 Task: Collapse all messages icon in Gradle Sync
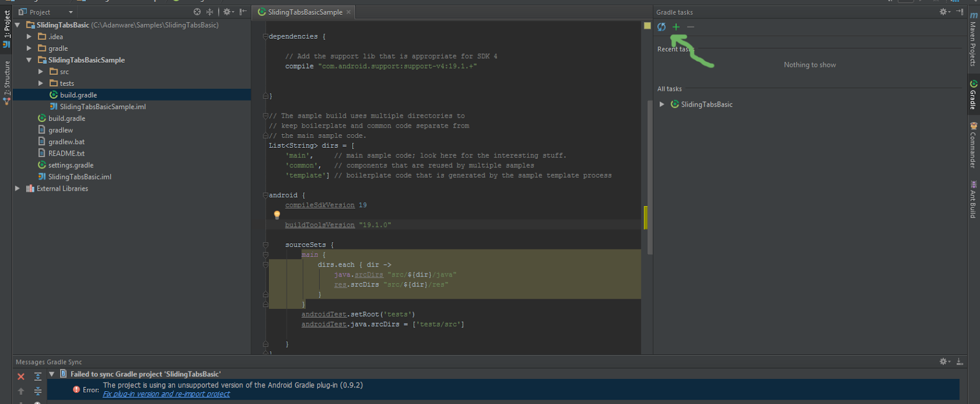pos(38,391)
